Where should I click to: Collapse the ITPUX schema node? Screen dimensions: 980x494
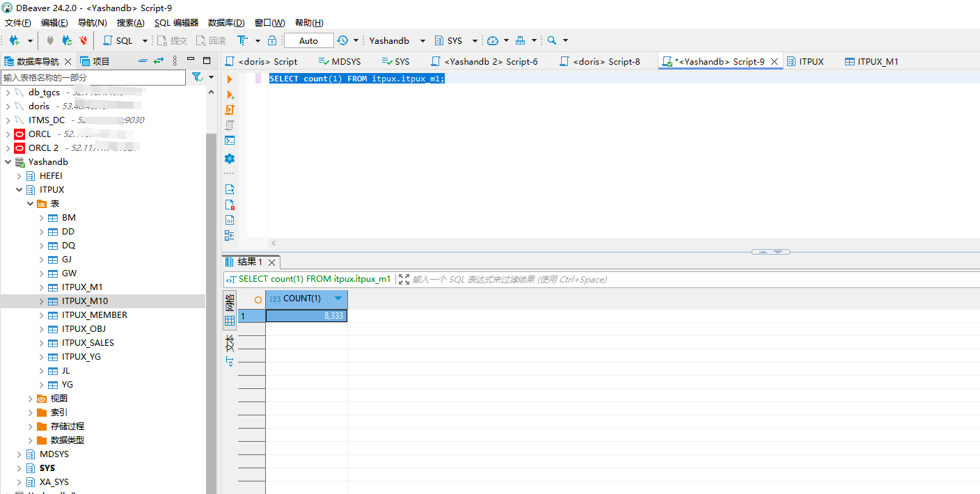coord(19,190)
